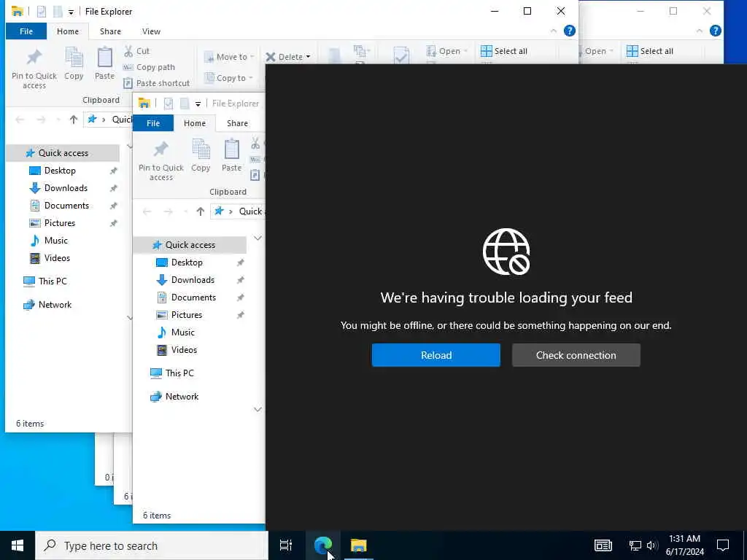Switch to Share tab in back File Explorer
Viewport: 747px width, 560px height.
coord(110,31)
